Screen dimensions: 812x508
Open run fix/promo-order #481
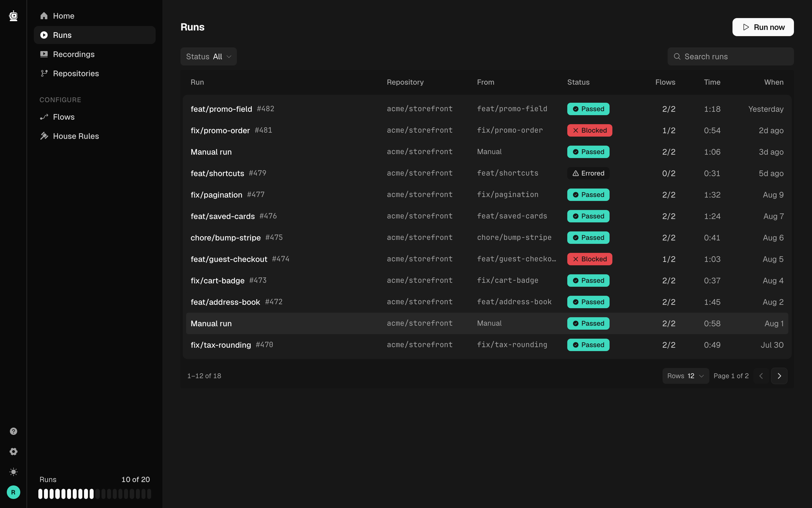(487, 130)
